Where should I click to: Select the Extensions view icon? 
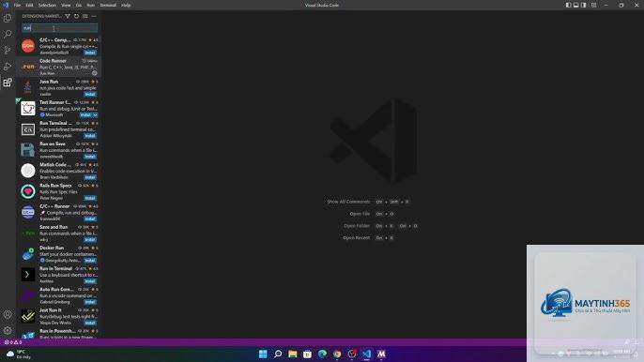(x=8, y=83)
